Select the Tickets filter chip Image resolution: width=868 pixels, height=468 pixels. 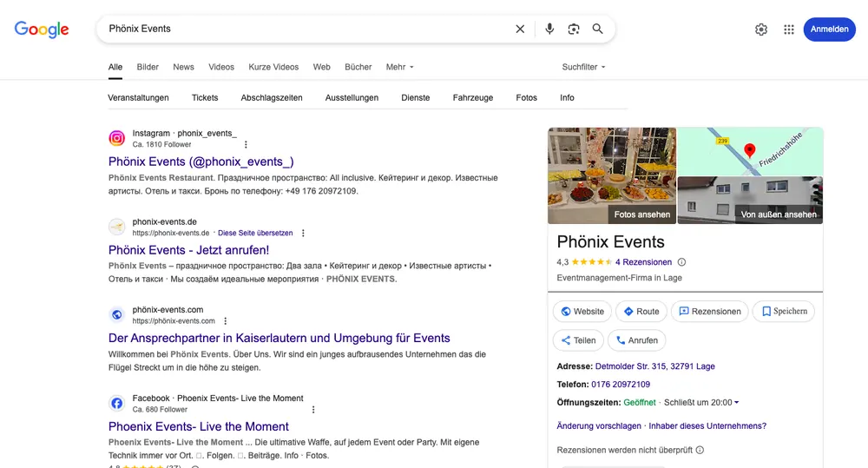coord(205,97)
